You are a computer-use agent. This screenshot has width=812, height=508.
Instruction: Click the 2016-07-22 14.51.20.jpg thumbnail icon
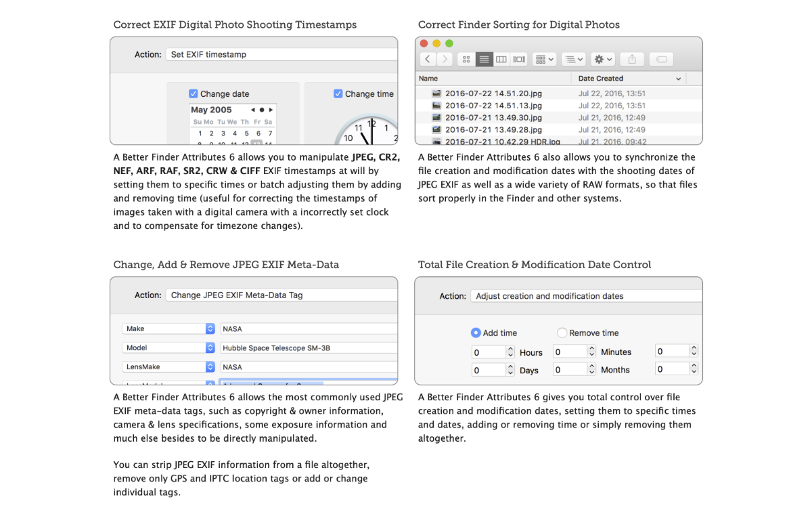pyautogui.click(x=436, y=93)
